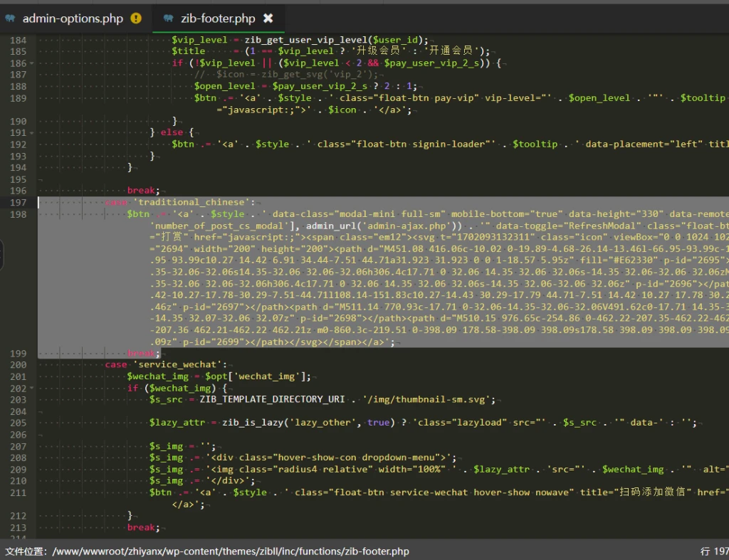Click the ZIB_TEMPLATE_DIRECTORY_URI constant
The width and height of the screenshot is (729, 560).
[x=273, y=400]
